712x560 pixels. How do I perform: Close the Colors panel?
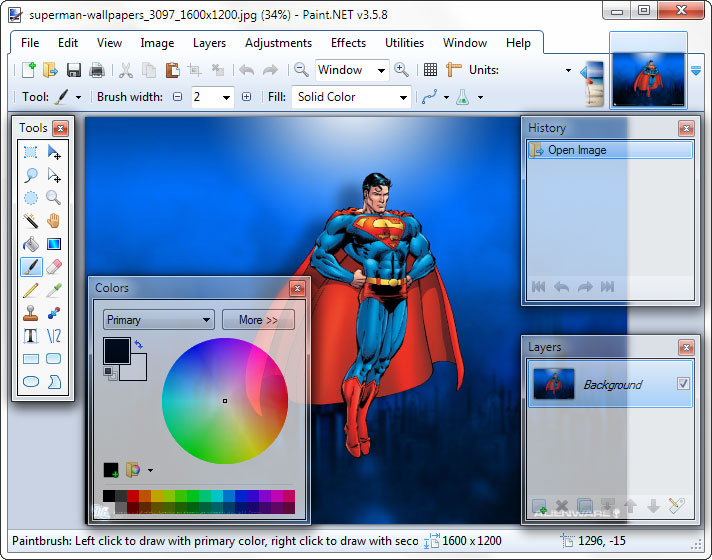(297, 288)
